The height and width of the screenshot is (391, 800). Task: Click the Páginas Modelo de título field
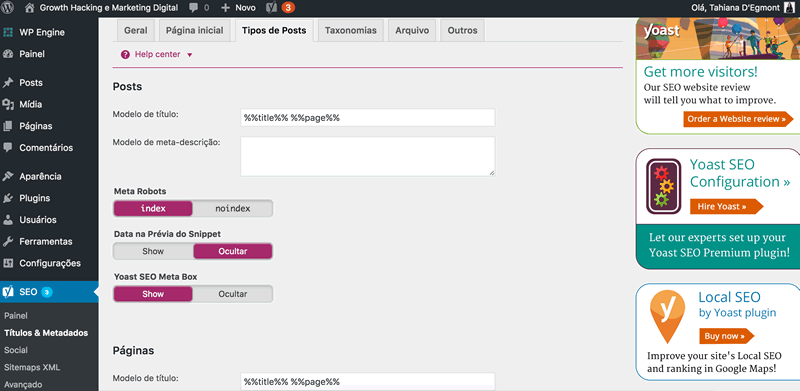pos(367,382)
